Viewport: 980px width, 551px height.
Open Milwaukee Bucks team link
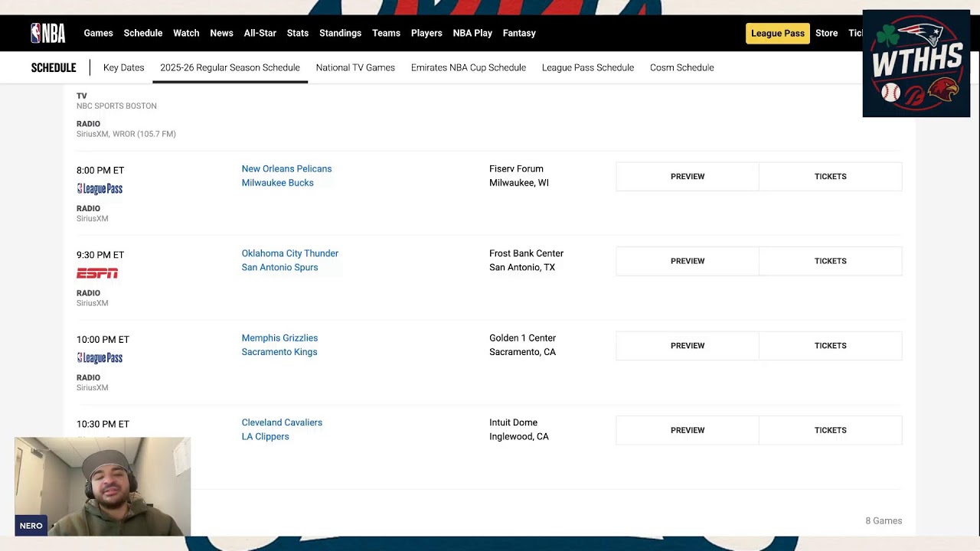278,183
